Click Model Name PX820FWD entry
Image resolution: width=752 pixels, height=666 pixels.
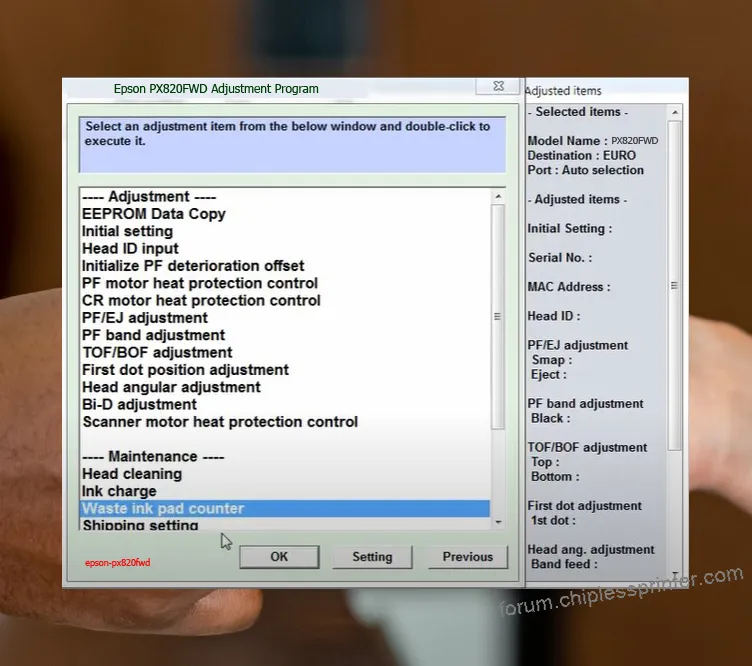(x=592, y=140)
